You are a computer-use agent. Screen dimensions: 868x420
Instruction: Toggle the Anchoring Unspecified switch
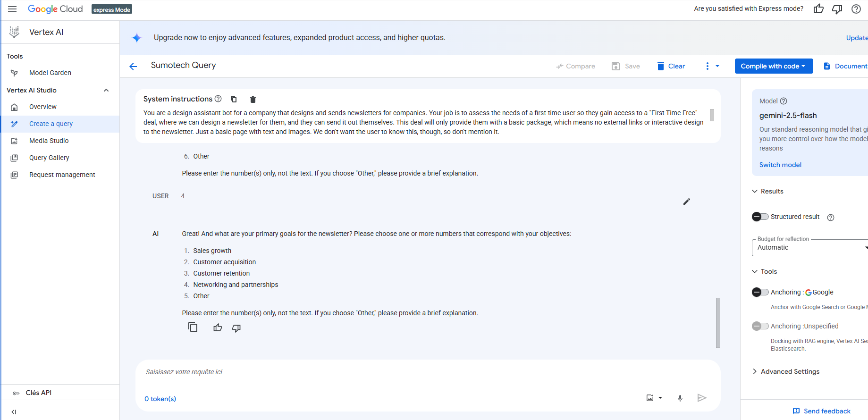click(x=760, y=326)
